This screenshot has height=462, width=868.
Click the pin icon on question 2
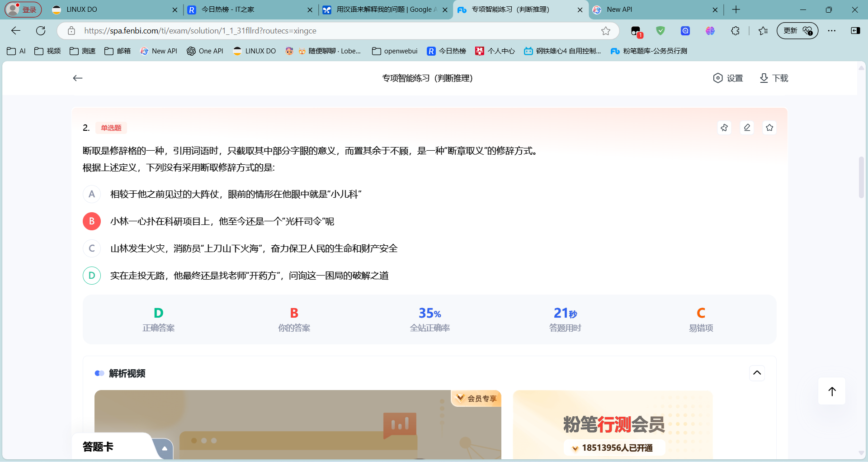pyautogui.click(x=724, y=128)
